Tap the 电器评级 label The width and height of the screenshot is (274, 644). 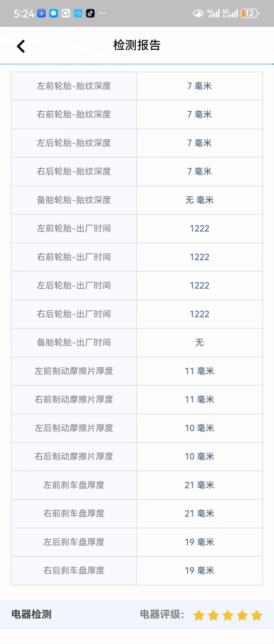(162, 614)
